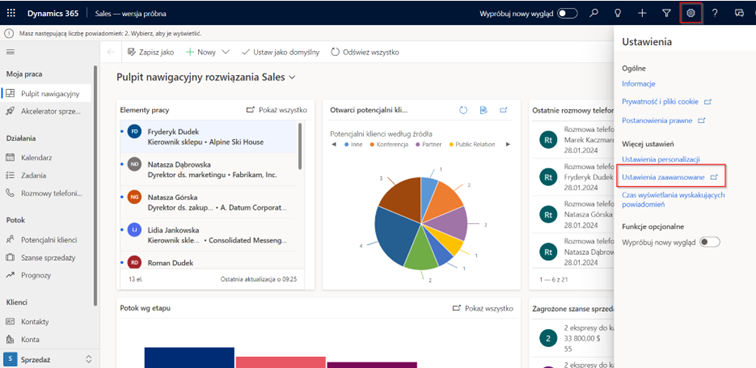Open the advanced find funnel icon
This screenshot has height=368, width=756.
tap(666, 14)
